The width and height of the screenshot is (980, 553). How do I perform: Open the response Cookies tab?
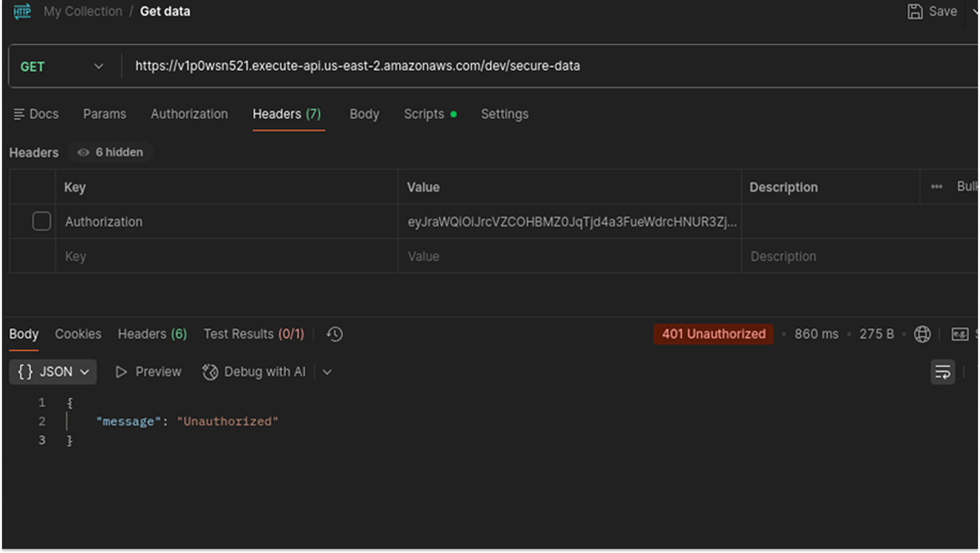[x=78, y=334]
